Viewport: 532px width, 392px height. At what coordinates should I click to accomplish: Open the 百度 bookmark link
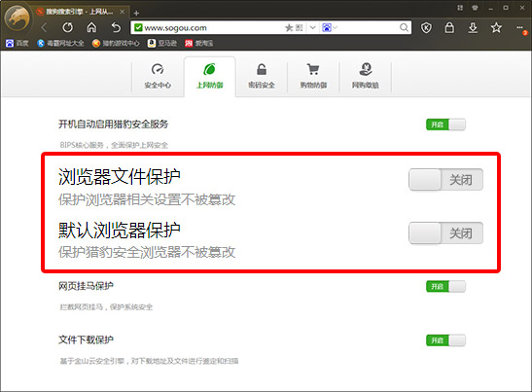click(x=17, y=43)
